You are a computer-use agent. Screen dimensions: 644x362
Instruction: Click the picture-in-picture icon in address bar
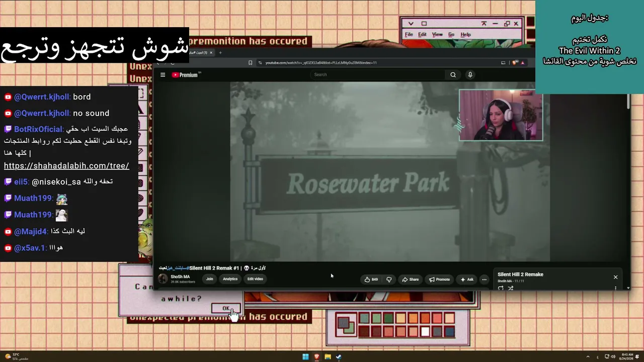(x=503, y=63)
